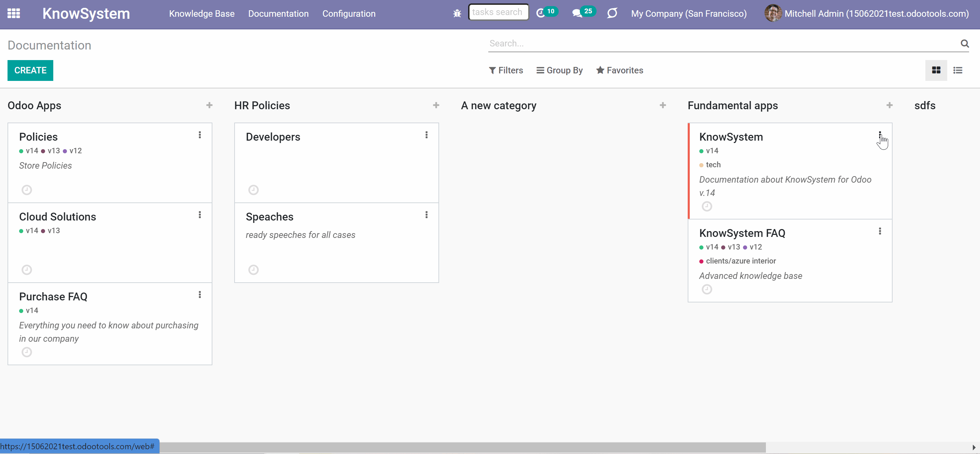980x454 pixels.
Task: Expand the Filters dropdown
Action: tap(506, 70)
